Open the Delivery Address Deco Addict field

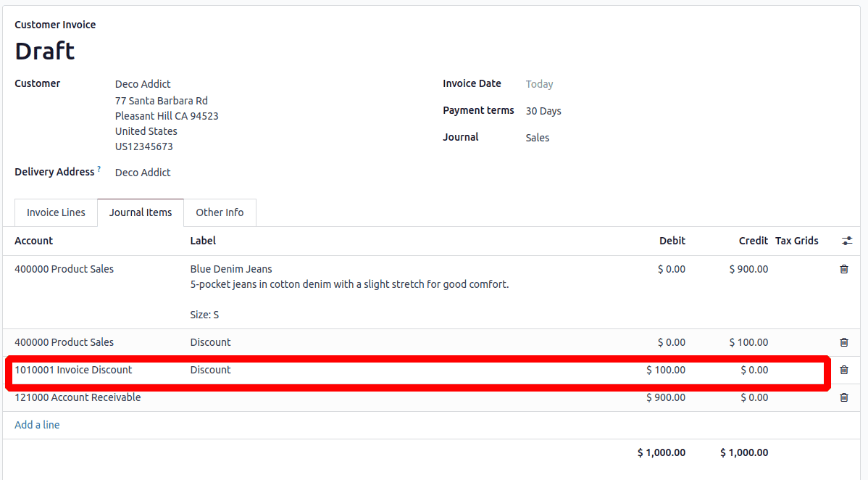[143, 173]
